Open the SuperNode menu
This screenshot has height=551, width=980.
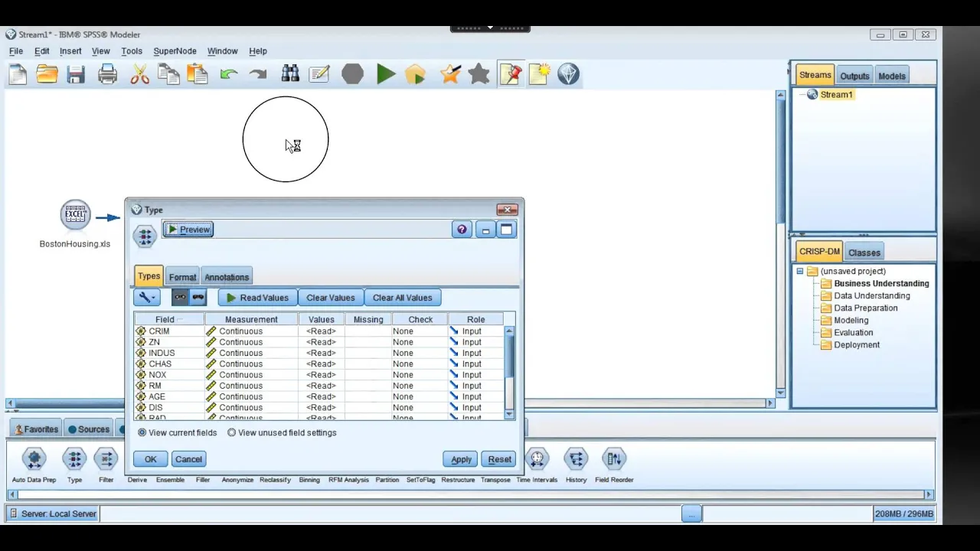(175, 51)
